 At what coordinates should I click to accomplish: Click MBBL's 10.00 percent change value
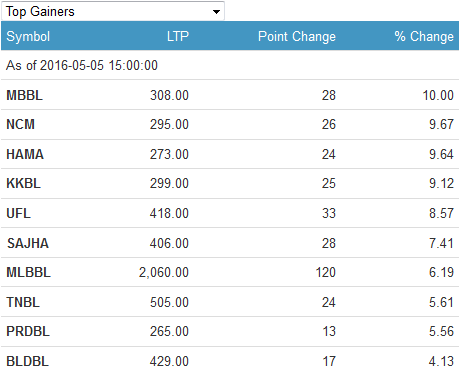click(438, 95)
